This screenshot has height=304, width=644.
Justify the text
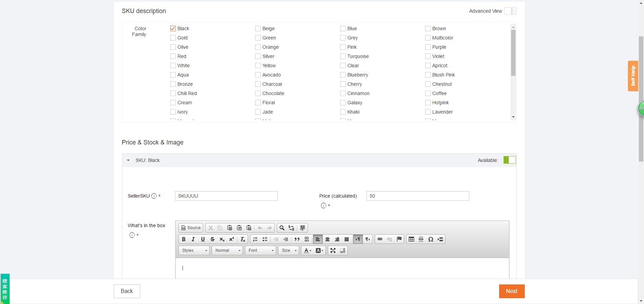pos(347,239)
